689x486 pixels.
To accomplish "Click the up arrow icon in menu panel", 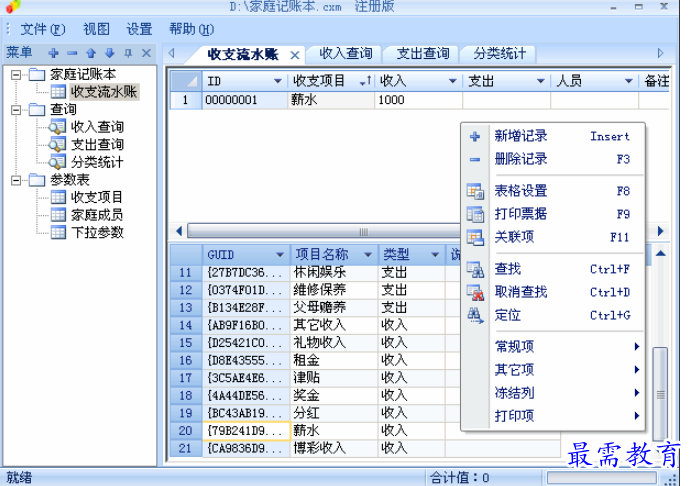I will coord(91,53).
